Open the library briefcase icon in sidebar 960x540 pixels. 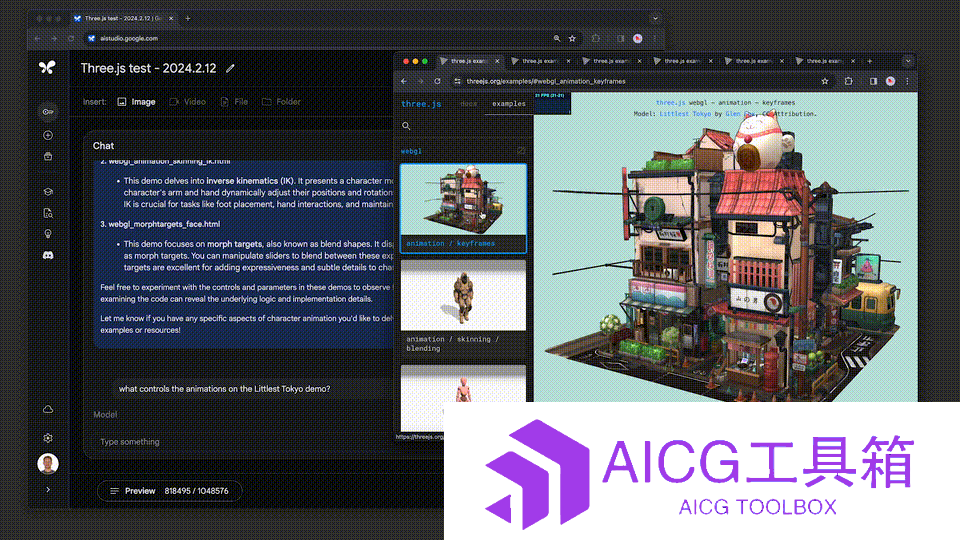pos(48,156)
